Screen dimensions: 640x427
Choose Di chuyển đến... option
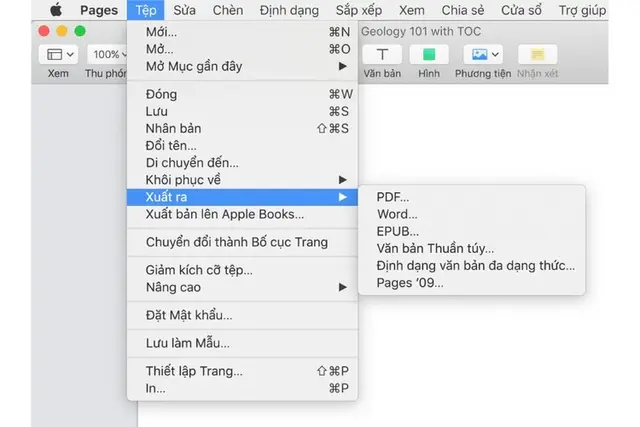pyautogui.click(x=242, y=162)
